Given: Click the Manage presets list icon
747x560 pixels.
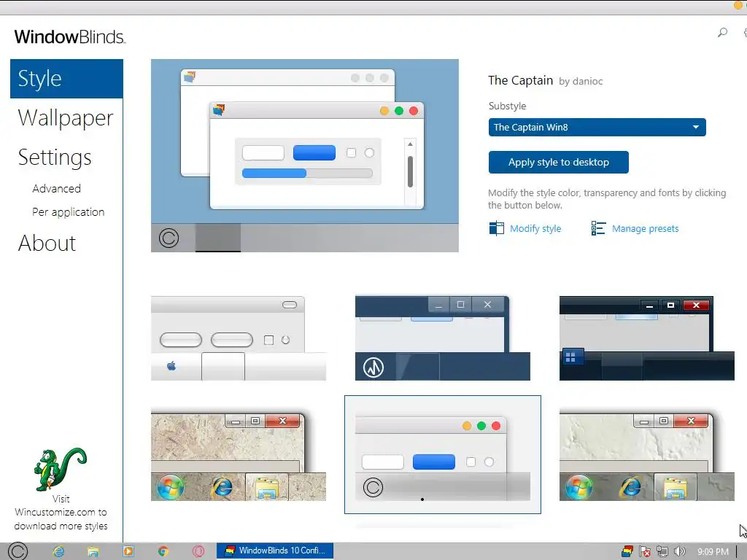Looking at the screenshot, I should 598,228.
